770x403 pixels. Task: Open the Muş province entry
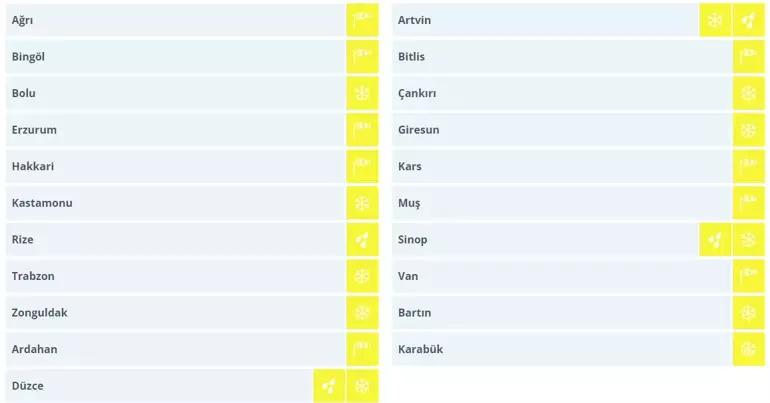point(560,203)
